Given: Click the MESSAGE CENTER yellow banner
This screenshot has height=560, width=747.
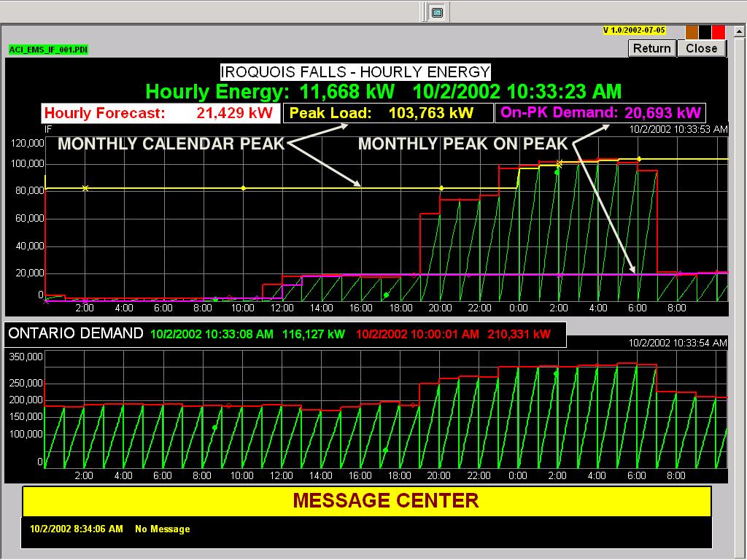Looking at the screenshot, I should coord(367,501).
